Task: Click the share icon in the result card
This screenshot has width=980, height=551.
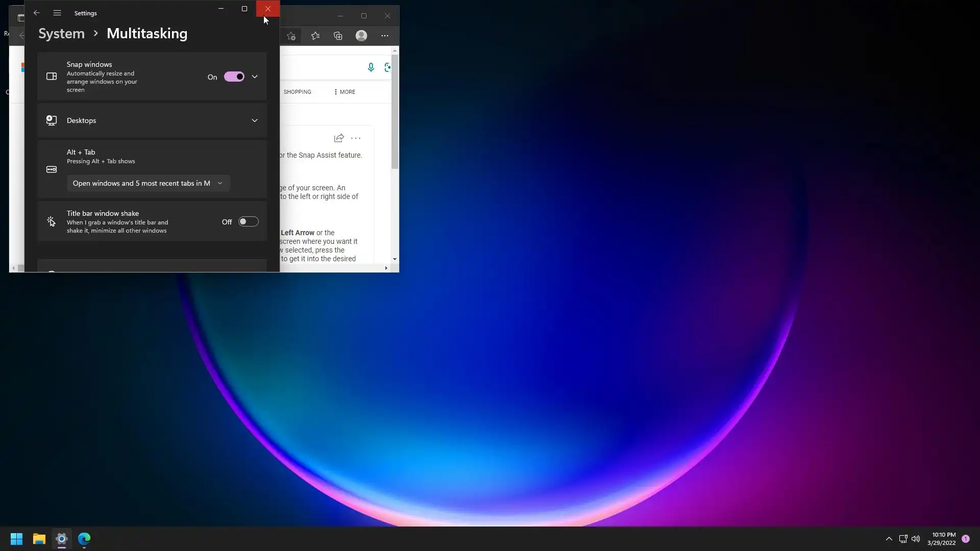Action: pos(339,138)
